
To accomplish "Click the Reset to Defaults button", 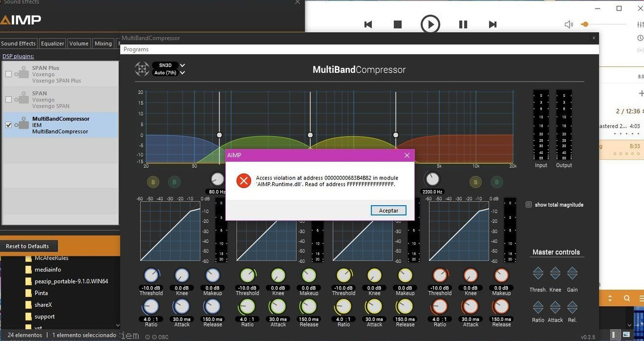I will point(28,246).
